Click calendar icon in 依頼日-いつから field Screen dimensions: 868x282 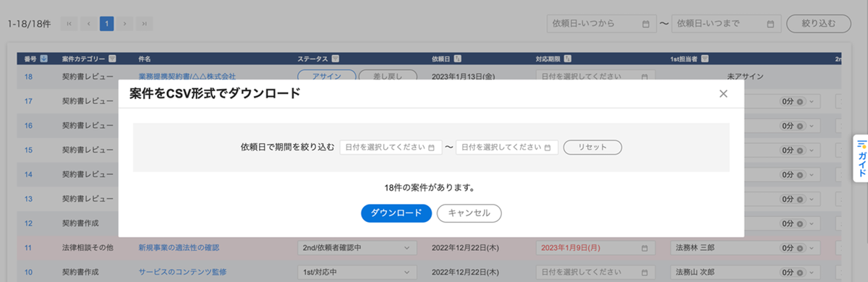646,24
